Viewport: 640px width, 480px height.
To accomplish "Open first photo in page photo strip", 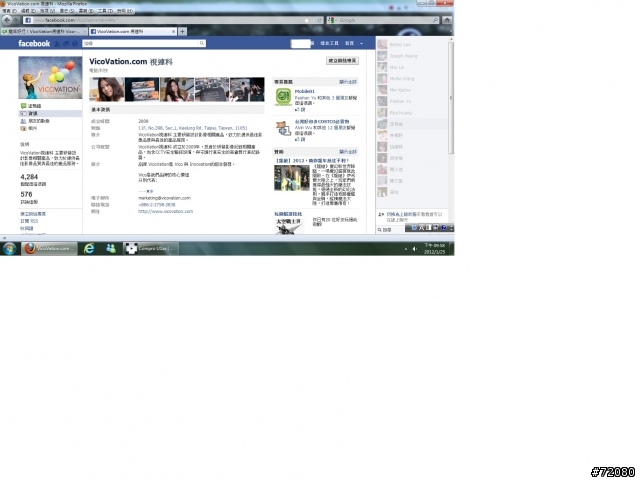I will (x=107, y=89).
